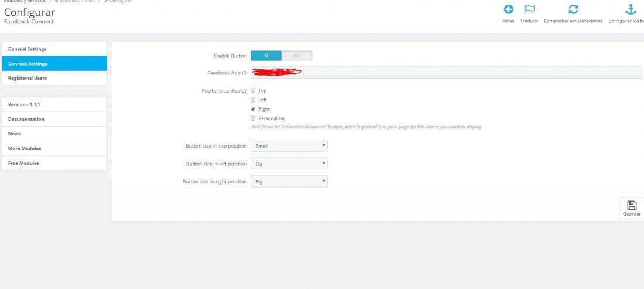Uncheck the Right position checkbox
The height and width of the screenshot is (289, 644).
[253, 110]
